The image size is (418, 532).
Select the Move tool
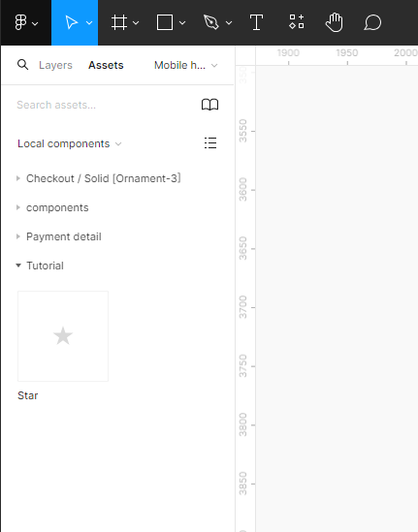[x=71, y=22]
